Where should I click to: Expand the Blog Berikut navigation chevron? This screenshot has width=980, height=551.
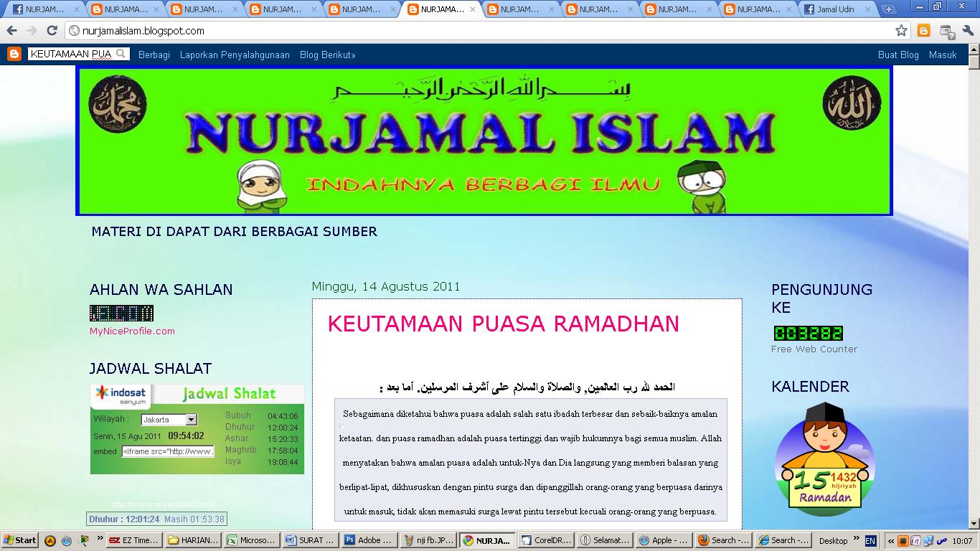(353, 55)
